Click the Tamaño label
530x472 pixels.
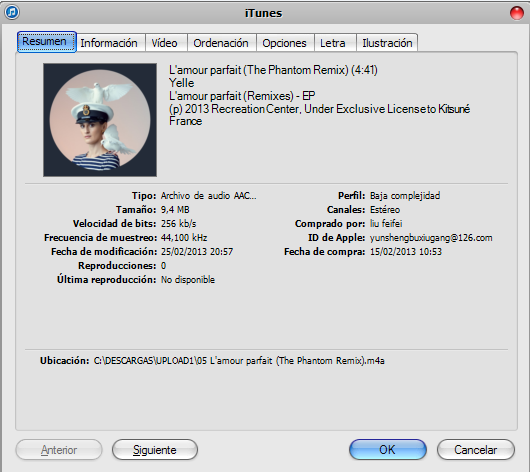point(136,210)
